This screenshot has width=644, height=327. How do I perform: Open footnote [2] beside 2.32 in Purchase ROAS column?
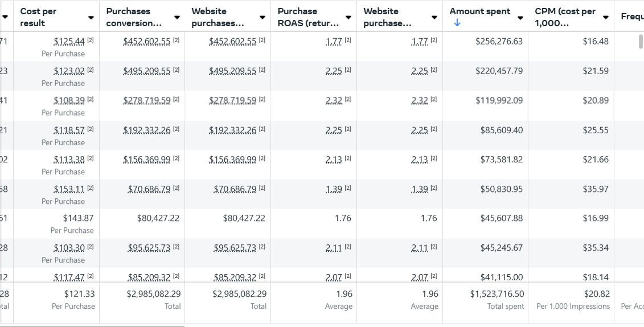tap(348, 99)
